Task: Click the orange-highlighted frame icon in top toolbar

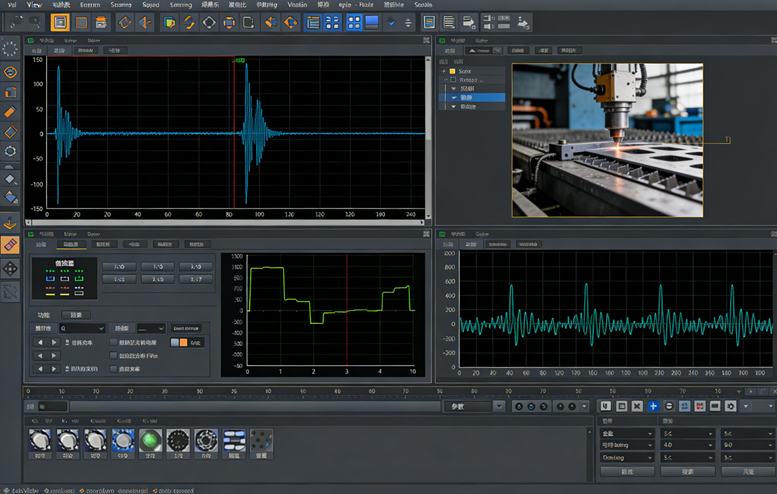Action: tap(60, 22)
